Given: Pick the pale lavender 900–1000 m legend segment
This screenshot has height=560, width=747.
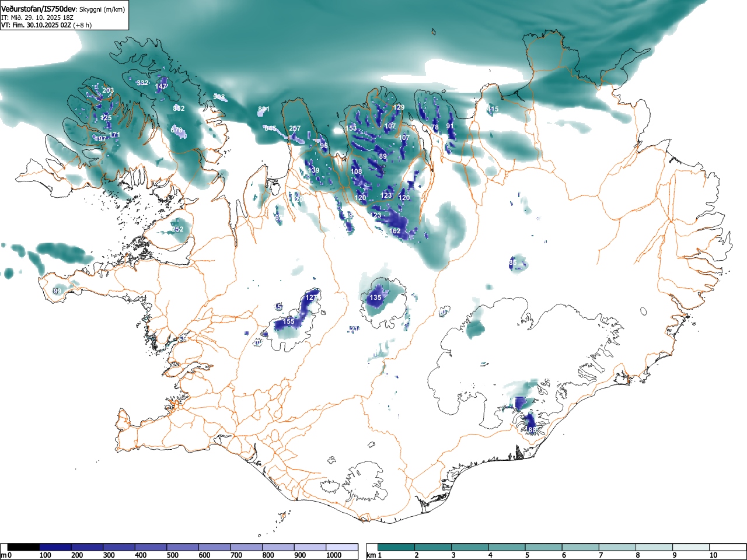Looking at the screenshot, I should pos(310,547).
